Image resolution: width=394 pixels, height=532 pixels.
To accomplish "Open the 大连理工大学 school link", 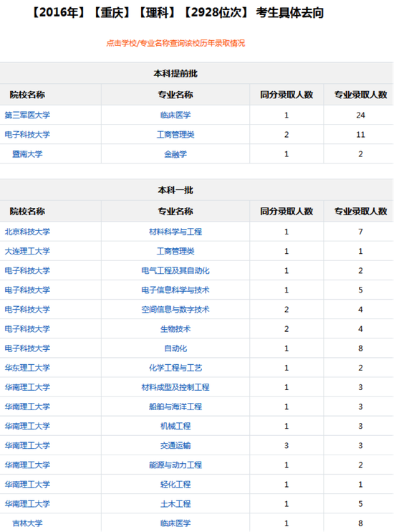I will 27,251.
